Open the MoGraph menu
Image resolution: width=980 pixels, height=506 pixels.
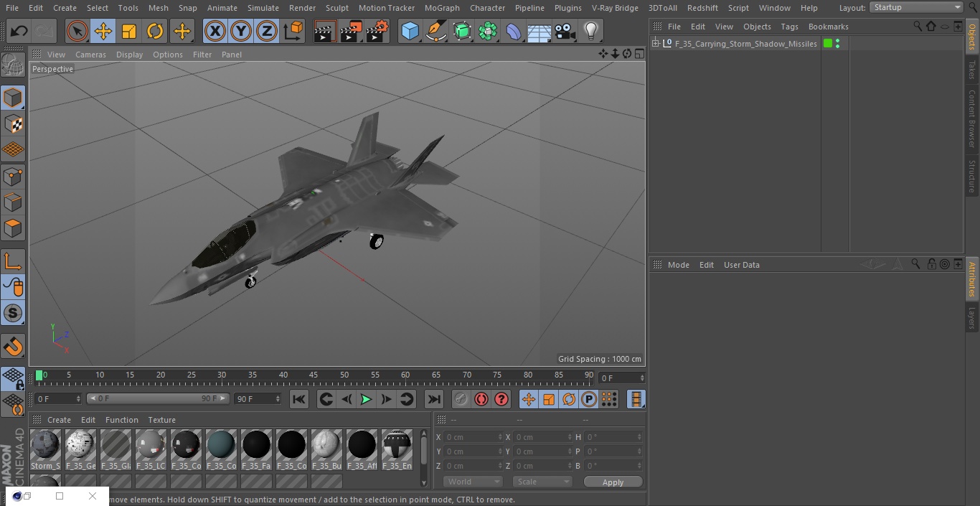(442, 8)
